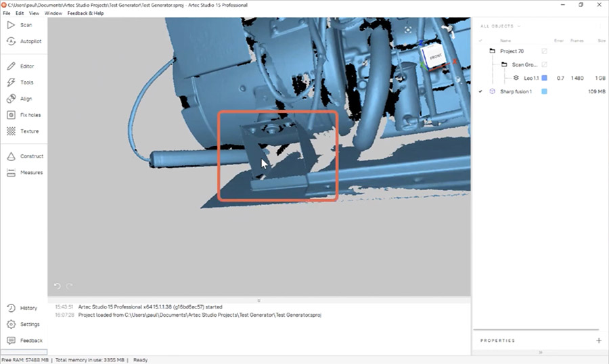
Task: Toggle visibility check for Sharp fusion 1
Action: (480, 91)
